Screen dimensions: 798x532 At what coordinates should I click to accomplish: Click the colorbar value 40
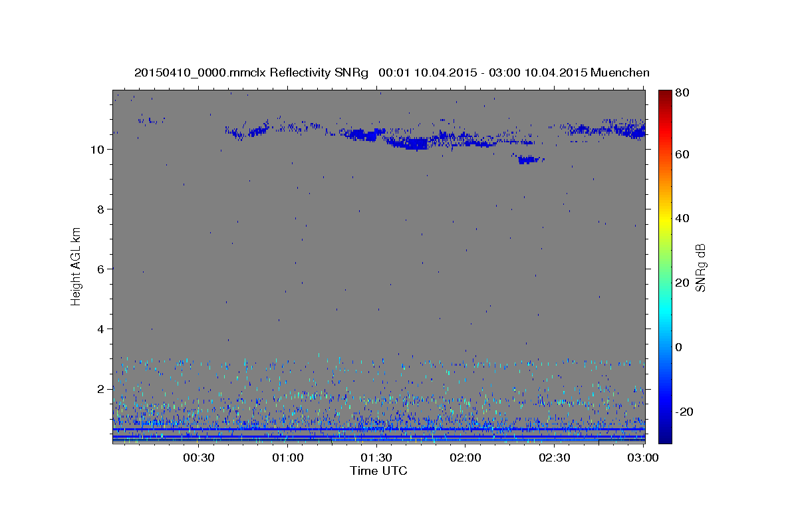click(681, 218)
